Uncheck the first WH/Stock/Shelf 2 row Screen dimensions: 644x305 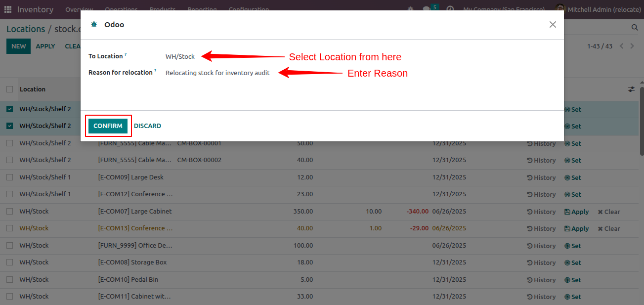click(x=10, y=109)
